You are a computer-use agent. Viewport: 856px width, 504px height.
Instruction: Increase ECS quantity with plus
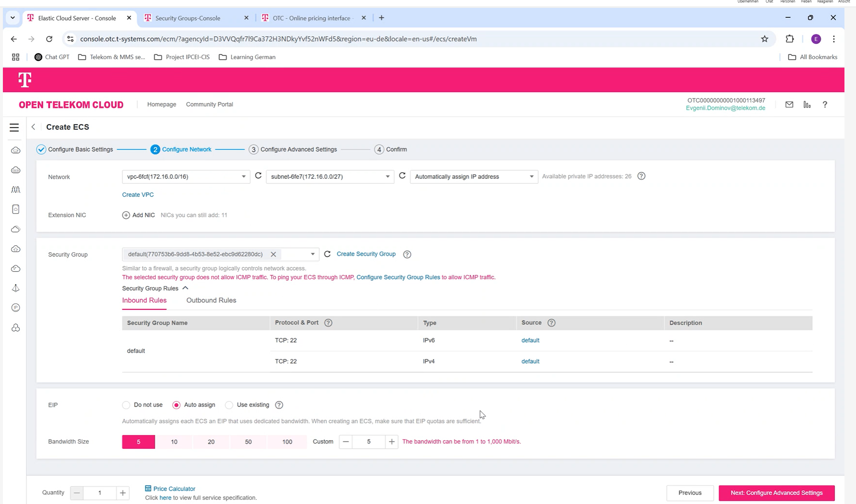click(123, 493)
